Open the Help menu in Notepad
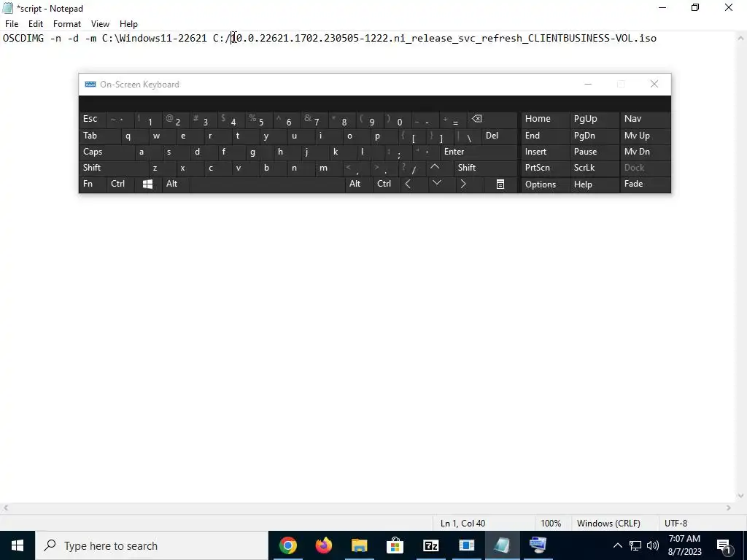The width and height of the screenshot is (747, 560). coord(128,24)
